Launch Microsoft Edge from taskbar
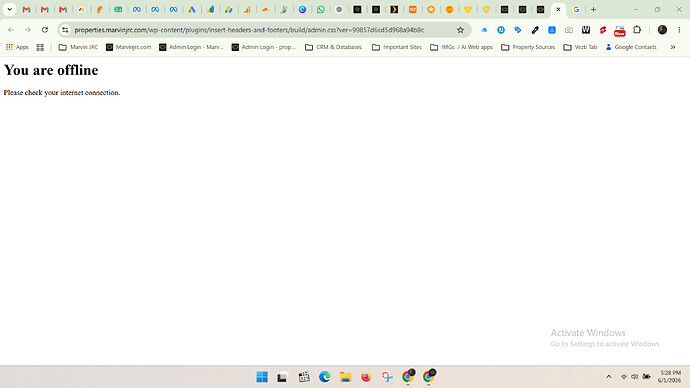Image resolution: width=690 pixels, height=388 pixels. pos(325,377)
